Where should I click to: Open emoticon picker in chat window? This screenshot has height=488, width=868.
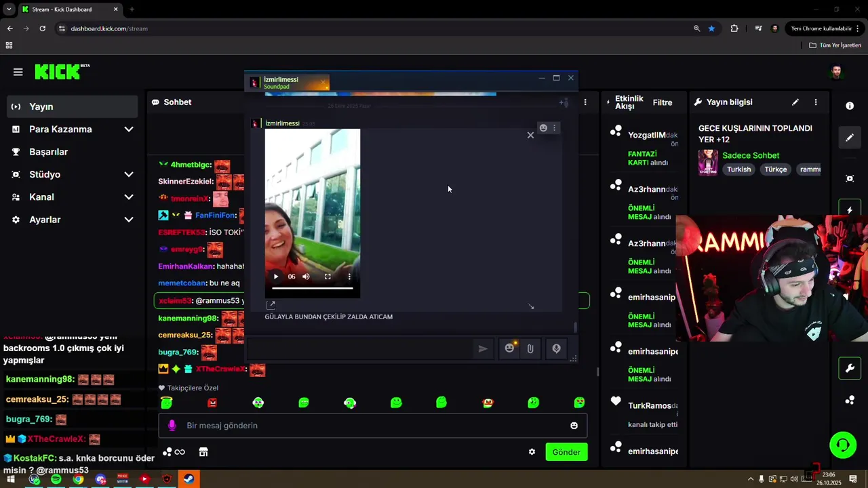click(x=510, y=348)
